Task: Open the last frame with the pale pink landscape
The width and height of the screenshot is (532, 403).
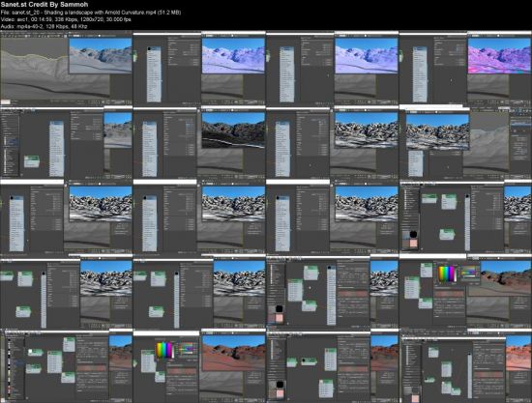Action: click(x=465, y=365)
